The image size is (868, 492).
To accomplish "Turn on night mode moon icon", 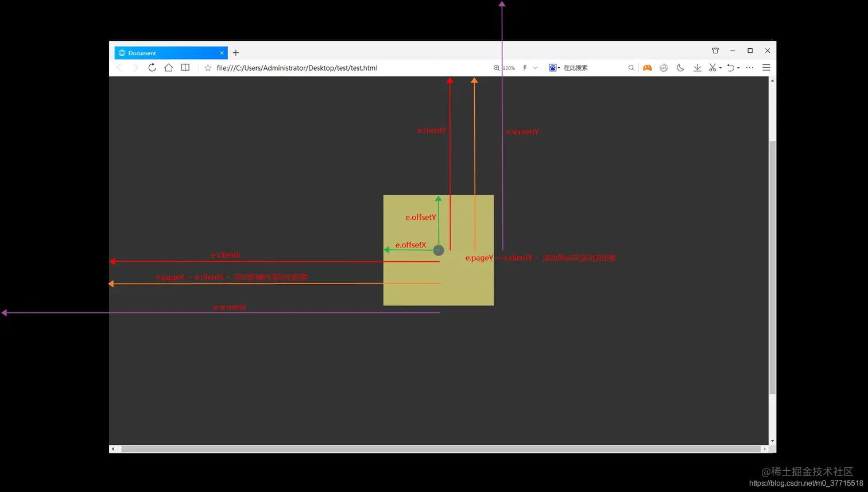I will tap(680, 68).
